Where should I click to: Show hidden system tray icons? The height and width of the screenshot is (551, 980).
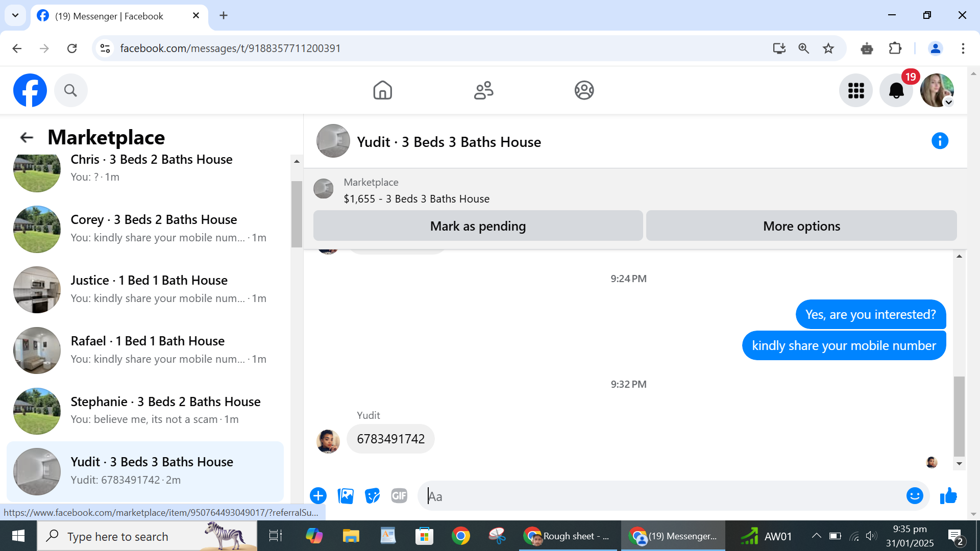[816, 536]
